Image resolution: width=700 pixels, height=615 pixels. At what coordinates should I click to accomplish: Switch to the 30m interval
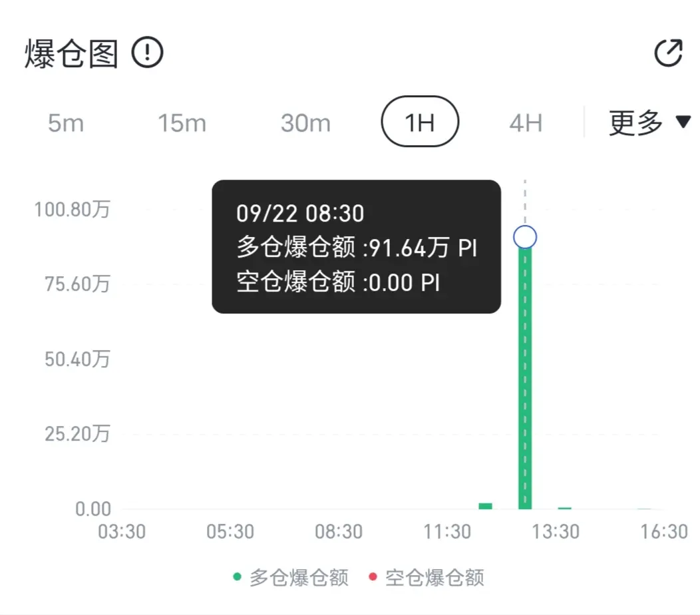306,123
